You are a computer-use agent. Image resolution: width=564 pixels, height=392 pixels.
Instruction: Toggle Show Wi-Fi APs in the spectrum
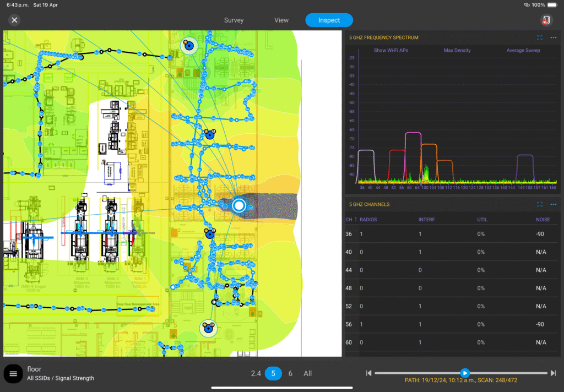[x=391, y=51]
